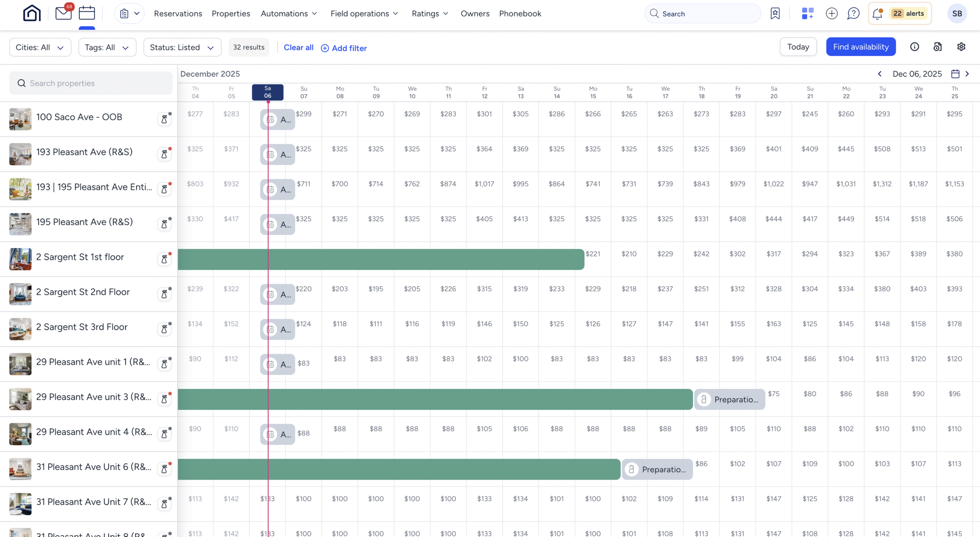Open calendar settings gear icon
Image resolution: width=980 pixels, height=537 pixels.
click(x=961, y=47)
